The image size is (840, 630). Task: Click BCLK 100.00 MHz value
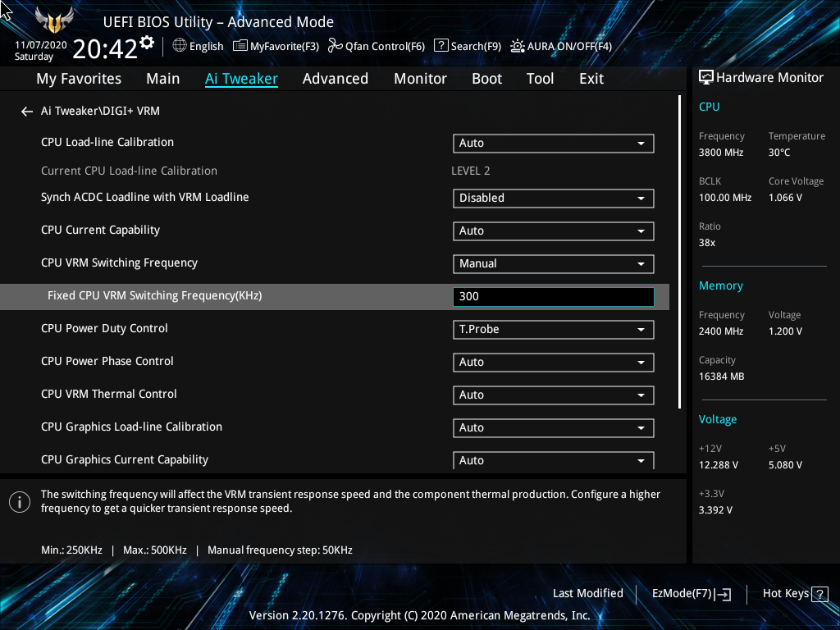click(725, 198)
